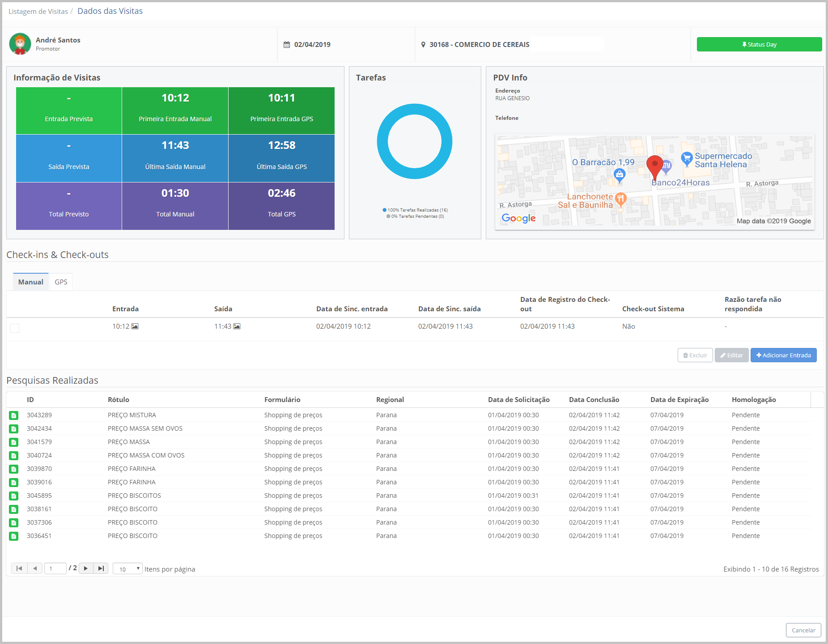The height and width of the screenshot is (644, 828).
Task: Click the green Status Day button
Action: coord(759,44)
